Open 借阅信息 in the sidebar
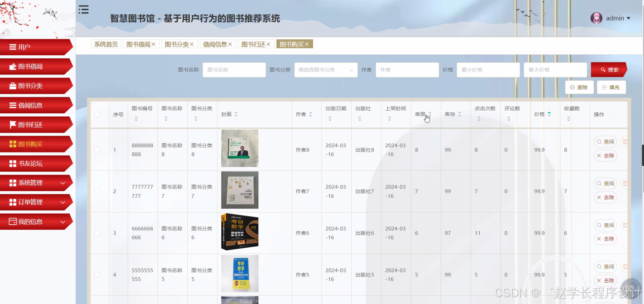Viewport: 644px width, 304px height. pos(36,105)
